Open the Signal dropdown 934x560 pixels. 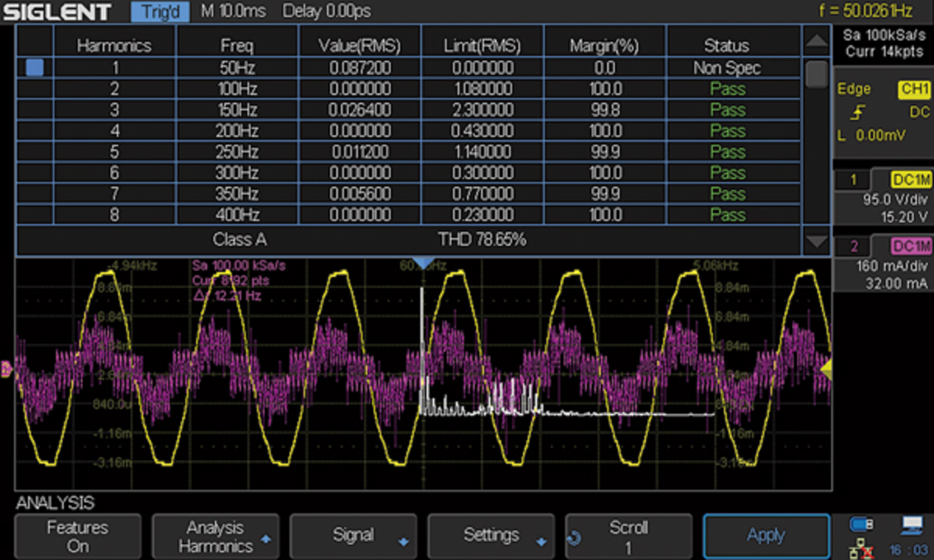(x=353, y=535)
